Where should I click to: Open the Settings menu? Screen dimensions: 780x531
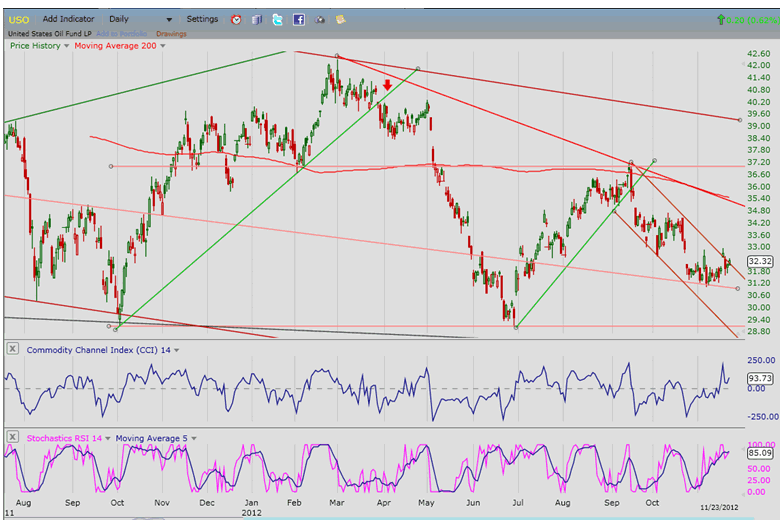tap(202, 19)
